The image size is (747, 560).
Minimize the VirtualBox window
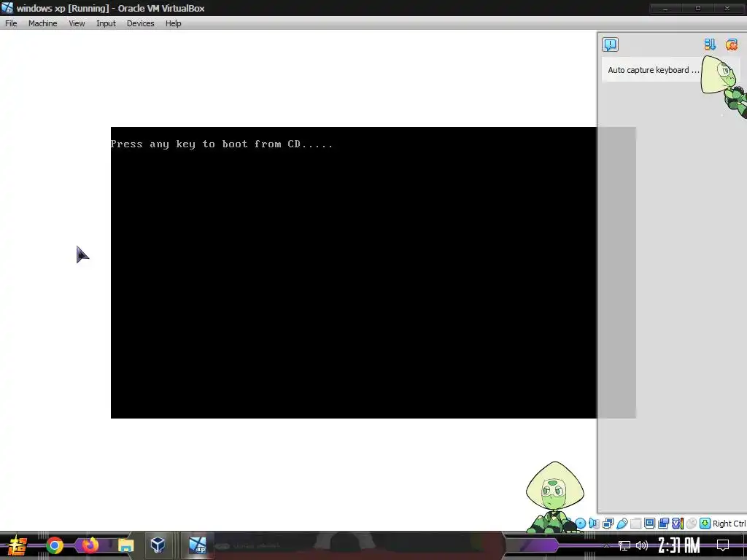[x=665, y=8]
